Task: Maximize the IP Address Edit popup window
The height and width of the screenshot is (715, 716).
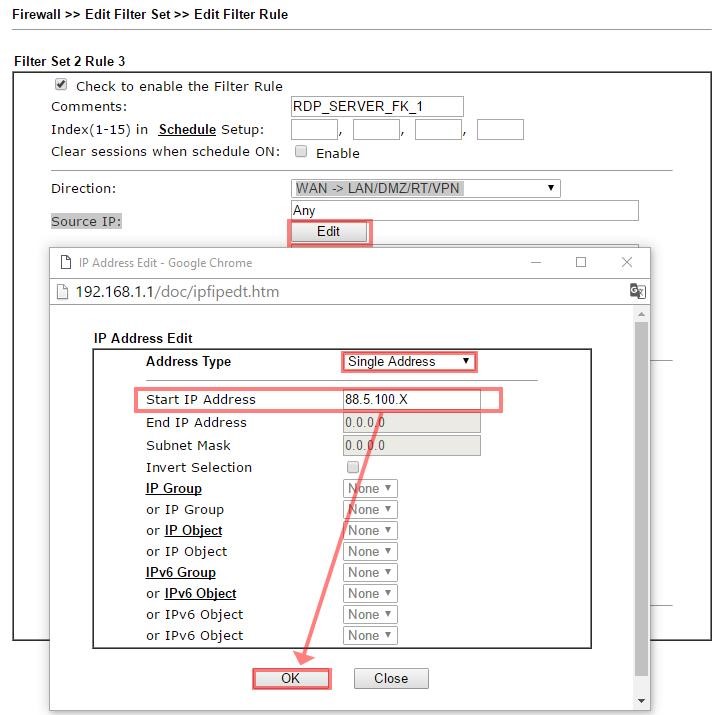Action: point(581,262)
